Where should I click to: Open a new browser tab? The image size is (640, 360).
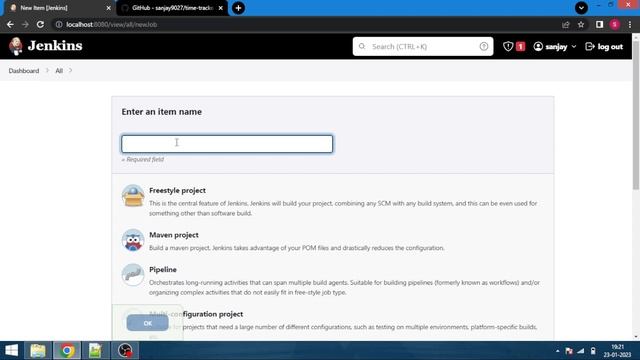tap(238, 8)
